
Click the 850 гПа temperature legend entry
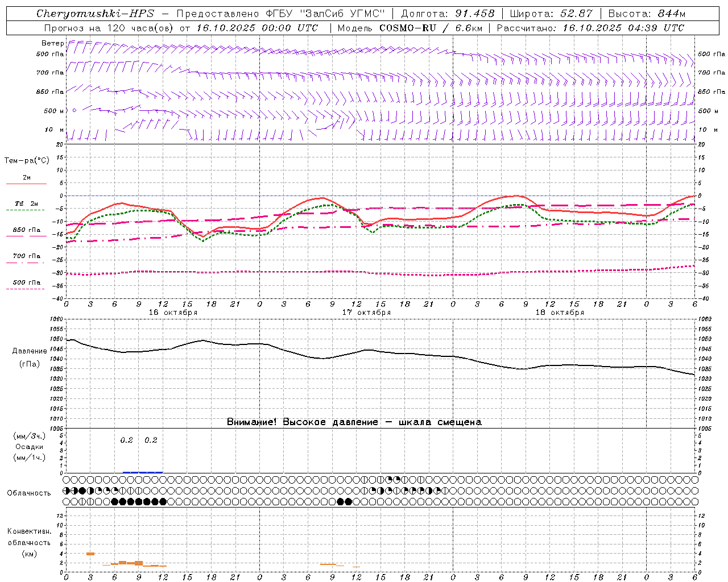(x=26, y=230)
